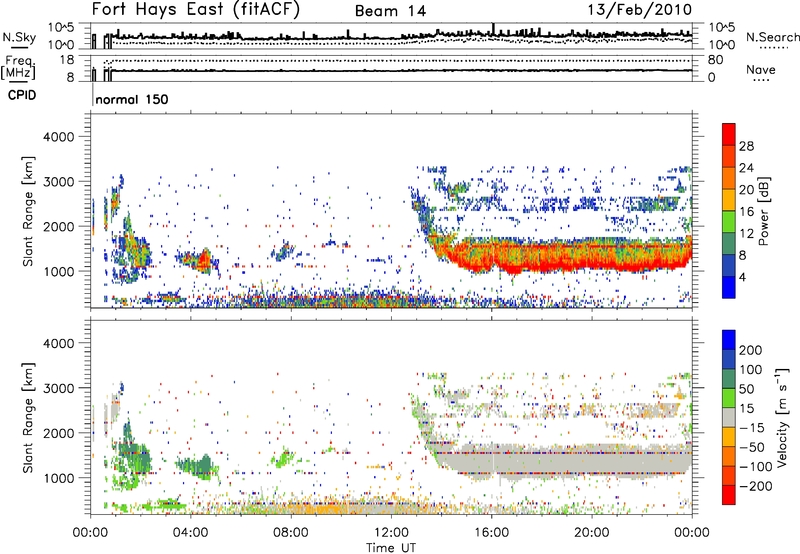800x554 pixels.
Task: Click the positive "200" velocity colorbar label
Action: click(x=751, y=350)
